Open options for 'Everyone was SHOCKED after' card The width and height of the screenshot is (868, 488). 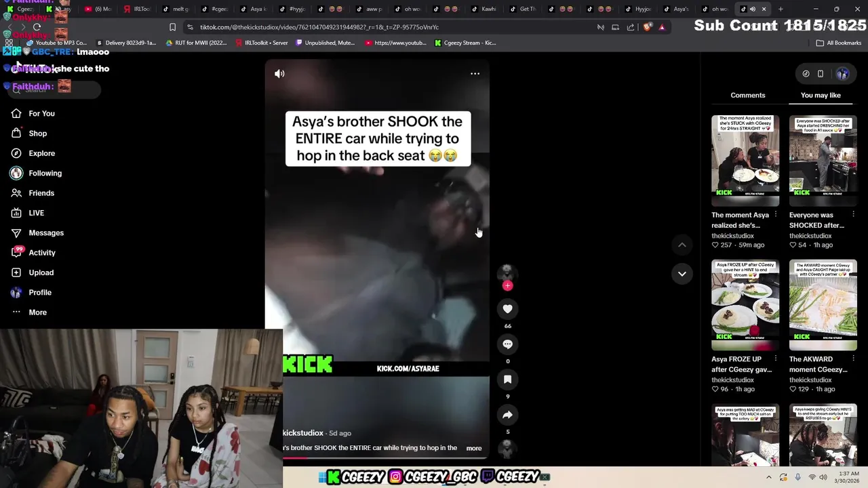tap(853, 215)
